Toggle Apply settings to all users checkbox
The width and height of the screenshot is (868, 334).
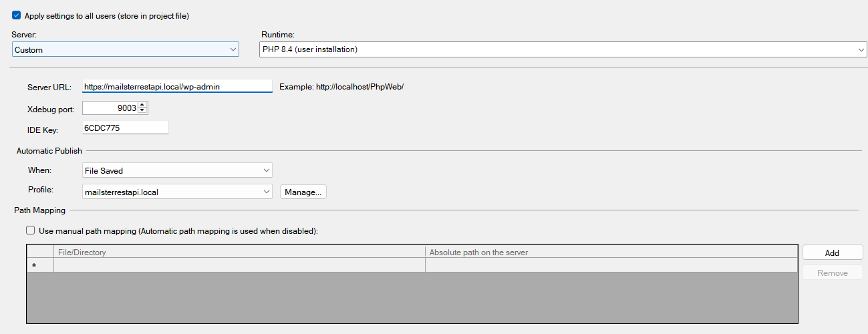tap(17, 15)
